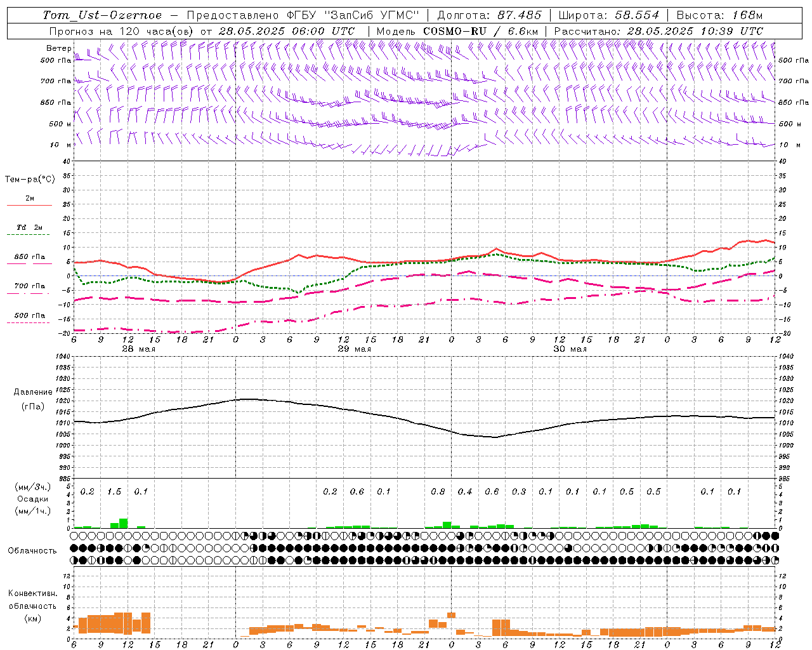Image resolution: width=812 pixels, height=650 pixels.
Task: Click the 0.4 precipitation amount value
Action: point(465,492)
